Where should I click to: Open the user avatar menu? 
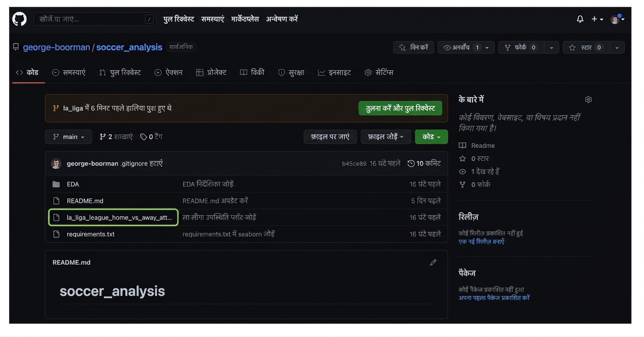pyautogui.click(x=617, y=19)
